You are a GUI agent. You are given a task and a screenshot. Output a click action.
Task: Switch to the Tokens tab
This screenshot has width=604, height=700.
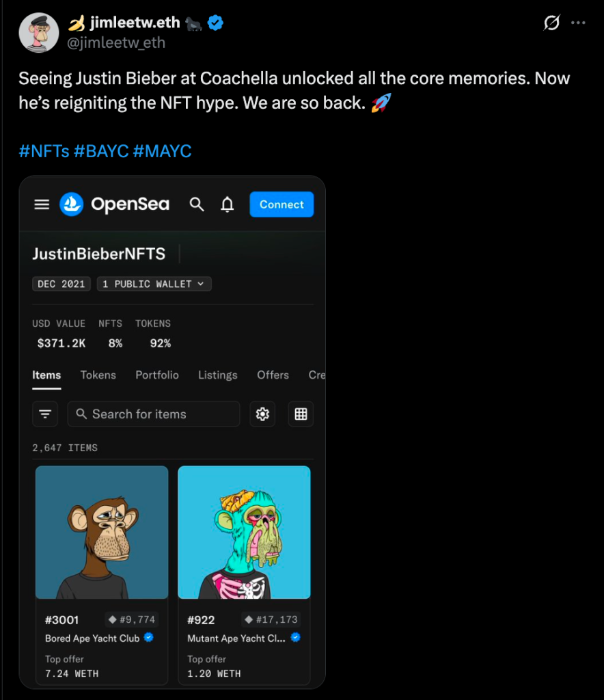tap(98, 375)
